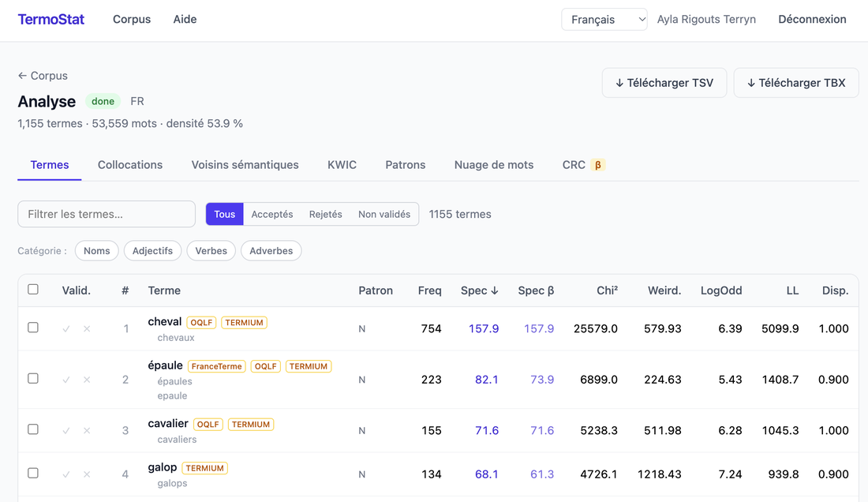Sort by the LL column header

point(793,290)
